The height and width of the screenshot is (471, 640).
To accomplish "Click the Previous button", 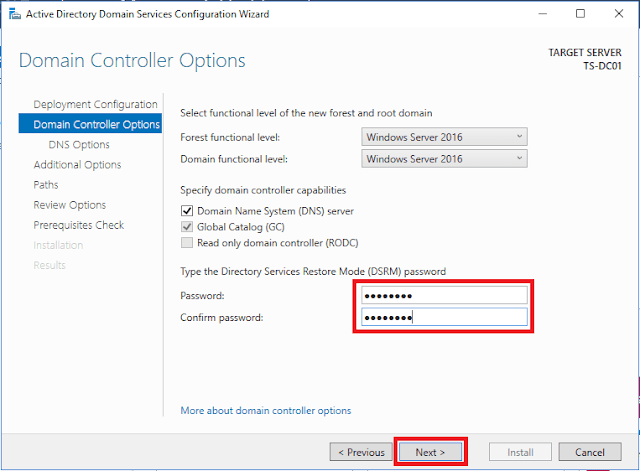I will click(x=361, y=452).
